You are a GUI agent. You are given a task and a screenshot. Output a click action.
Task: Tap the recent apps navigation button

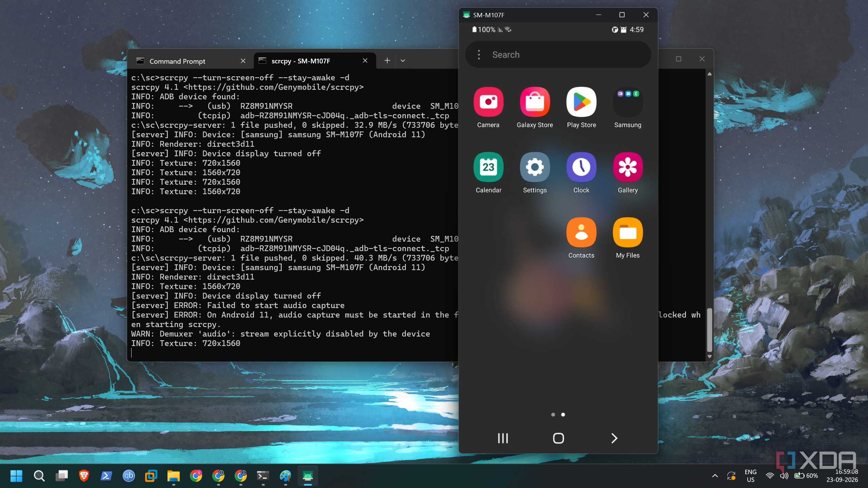[x=503, y=438]
